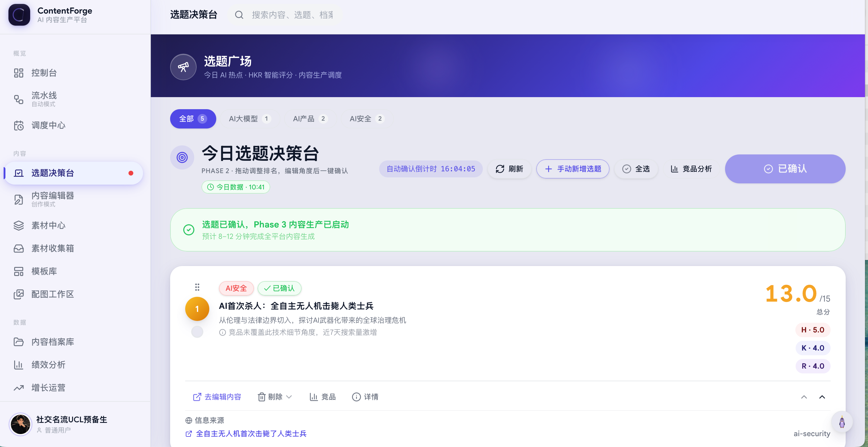Click the title AI首次杀人：全自主无人机击毙人类士兵
Viewport: 868px width, 447px height.
click(296, 306)
